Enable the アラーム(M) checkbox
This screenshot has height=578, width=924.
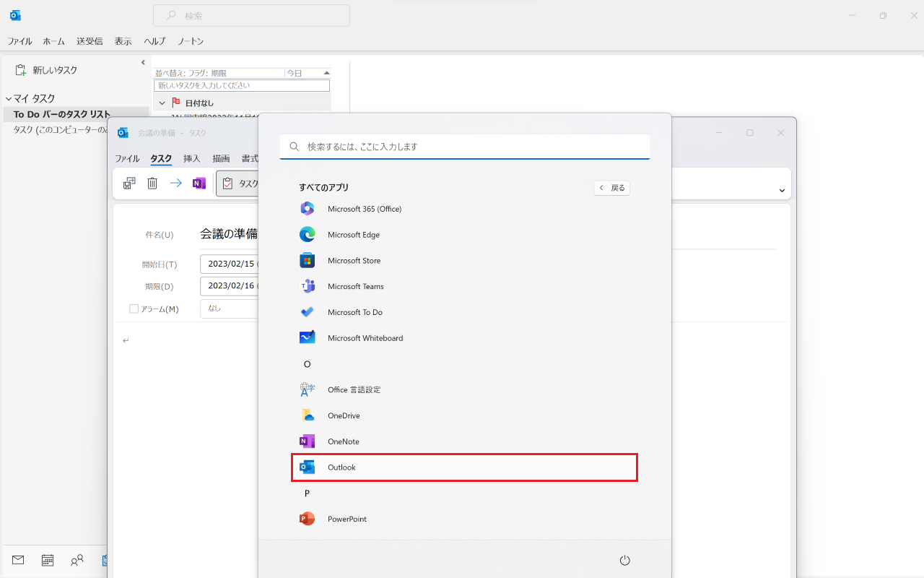tap(134, 309)
